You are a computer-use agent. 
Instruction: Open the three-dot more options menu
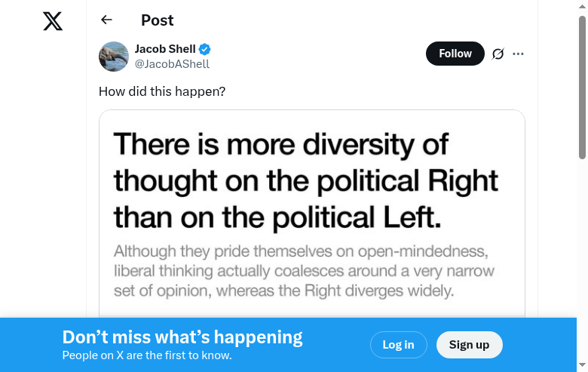(518, 54)
